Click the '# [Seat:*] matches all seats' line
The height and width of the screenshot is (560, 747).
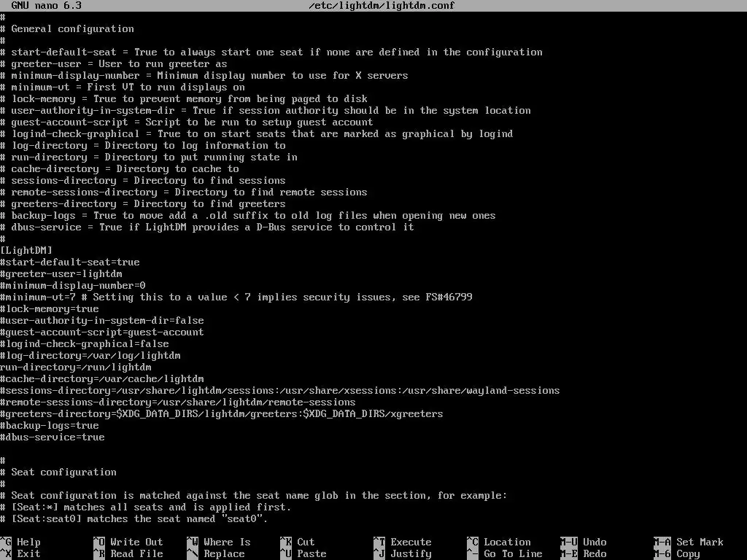point(146,507)
